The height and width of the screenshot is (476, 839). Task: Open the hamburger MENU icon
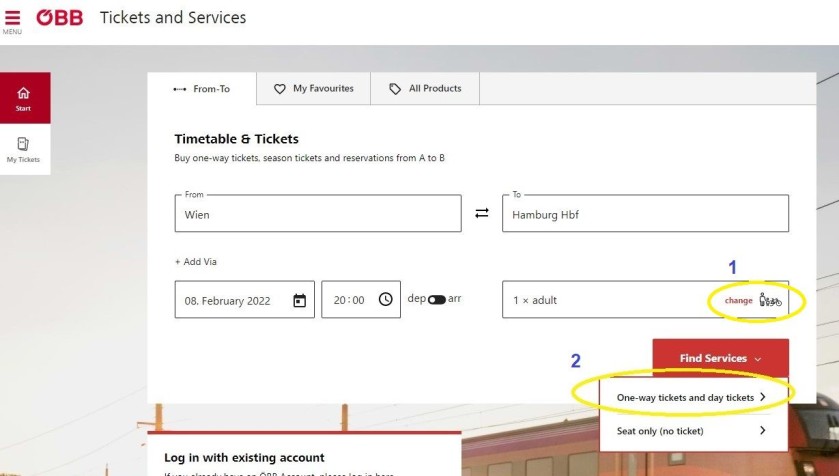[x=12, y=18]
